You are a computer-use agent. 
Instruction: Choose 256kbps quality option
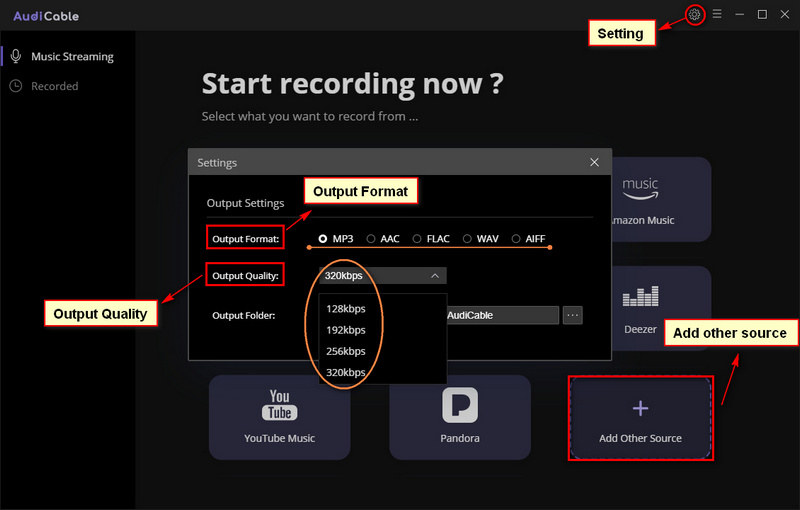(x=346, y=351)
